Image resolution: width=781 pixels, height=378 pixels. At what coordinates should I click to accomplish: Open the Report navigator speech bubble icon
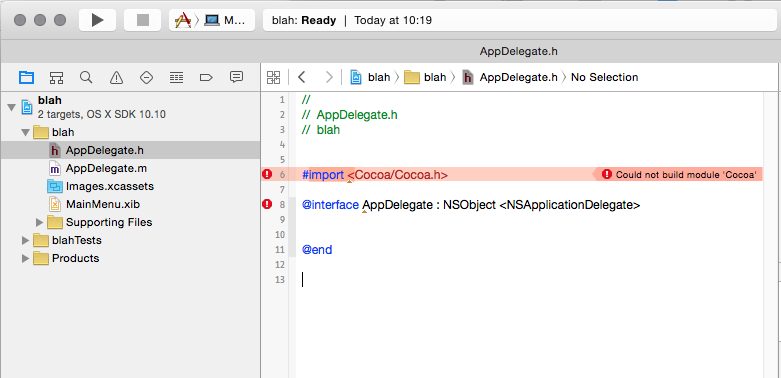pos(236,77)
